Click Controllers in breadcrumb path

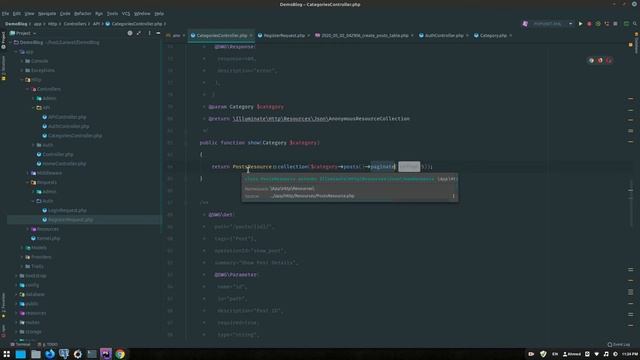[x=75, y=24]
